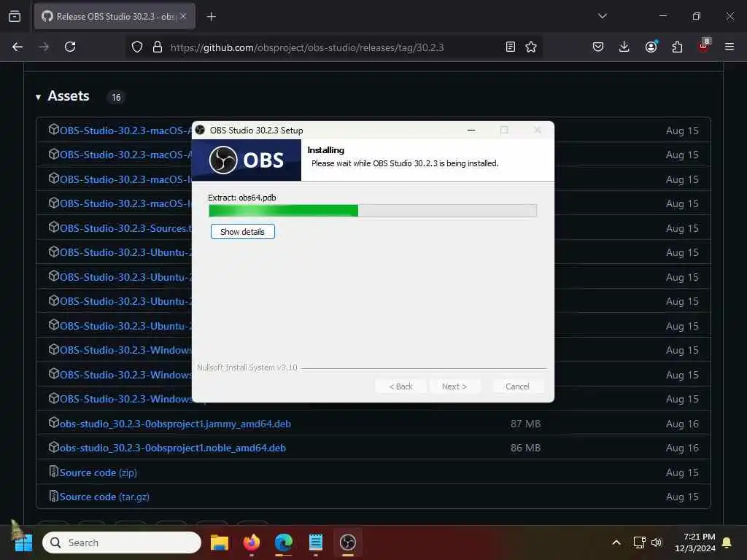Viewport: 747px width, 560px height.
Task: Go back in the browser
Action: click(x=18, y=47)
